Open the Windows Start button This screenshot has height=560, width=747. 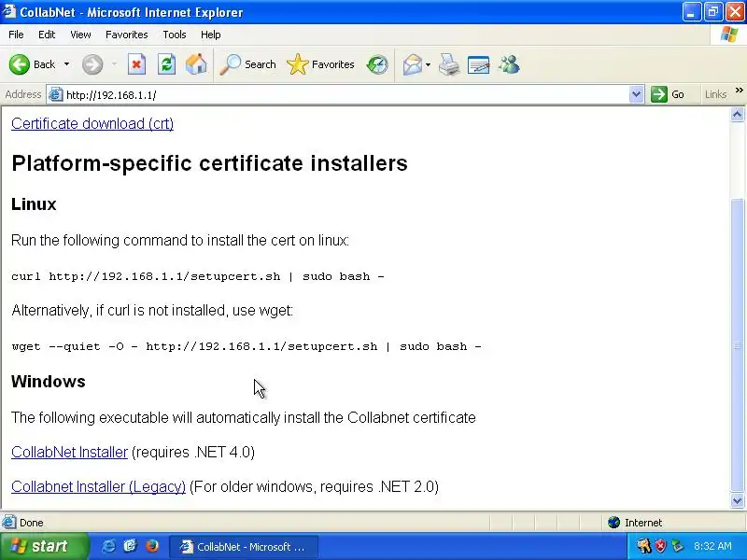click(44, 546)
